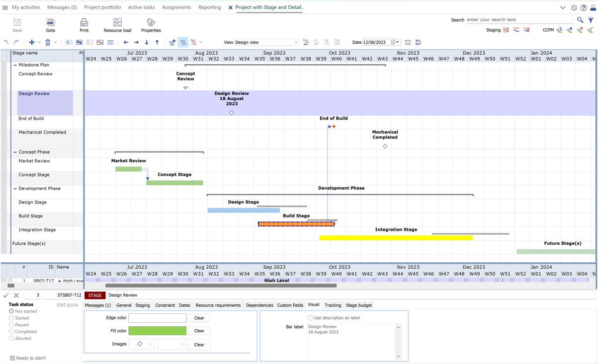Clear the Edge color
This screenshot has height=364, width=598.
(x=199, y=318)
